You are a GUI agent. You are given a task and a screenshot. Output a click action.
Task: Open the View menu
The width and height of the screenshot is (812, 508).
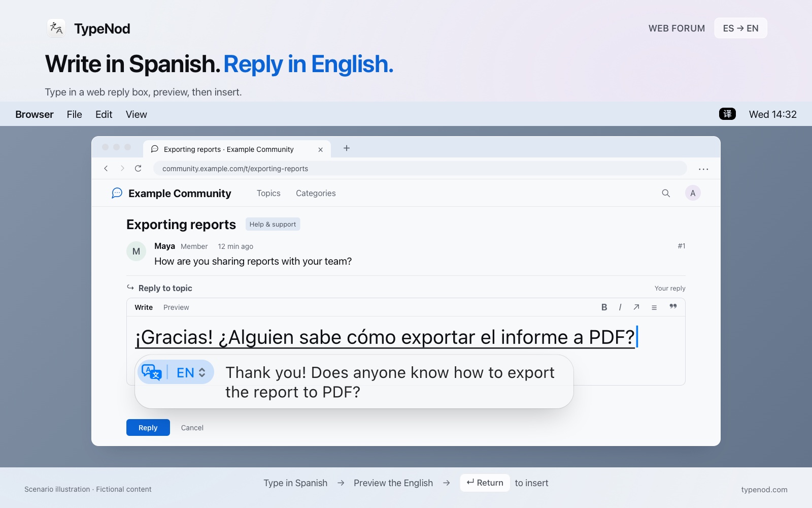[137, 114]
